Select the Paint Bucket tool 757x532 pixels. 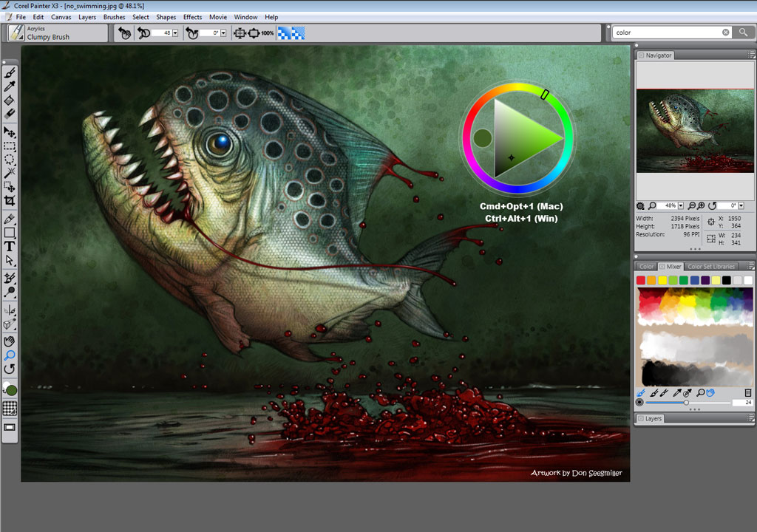tap(10, 100)
